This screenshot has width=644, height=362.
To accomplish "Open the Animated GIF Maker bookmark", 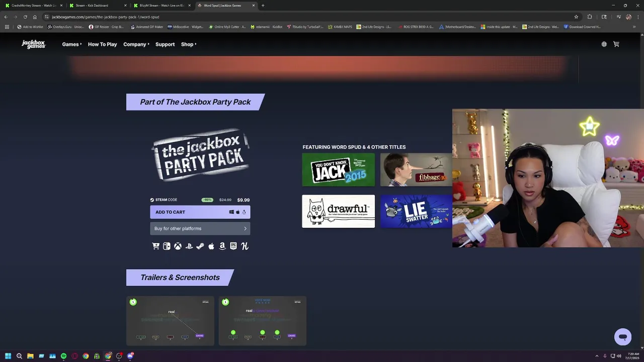I will point(146,27).
